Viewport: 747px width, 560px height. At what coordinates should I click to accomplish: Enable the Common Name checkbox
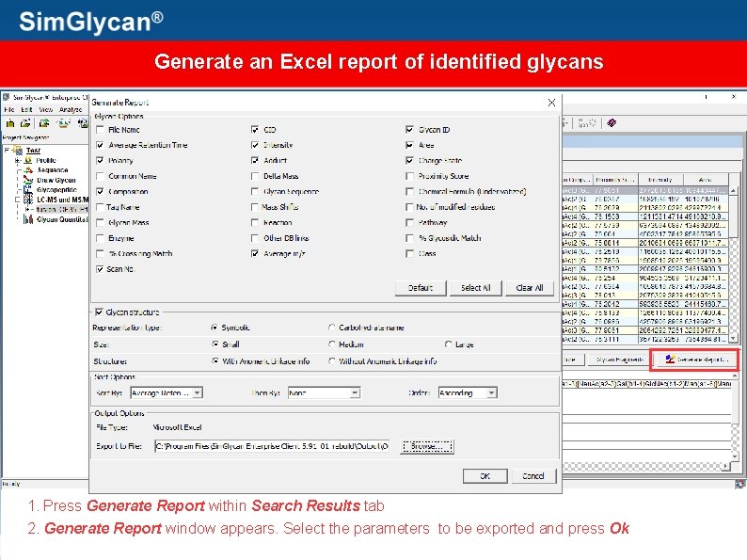point(100,176)
